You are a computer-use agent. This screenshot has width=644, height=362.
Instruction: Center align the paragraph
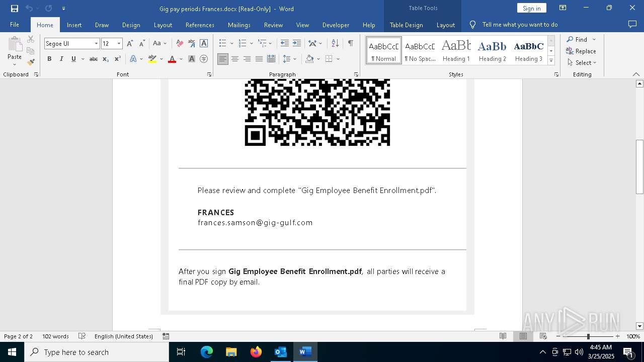point(235,59)
